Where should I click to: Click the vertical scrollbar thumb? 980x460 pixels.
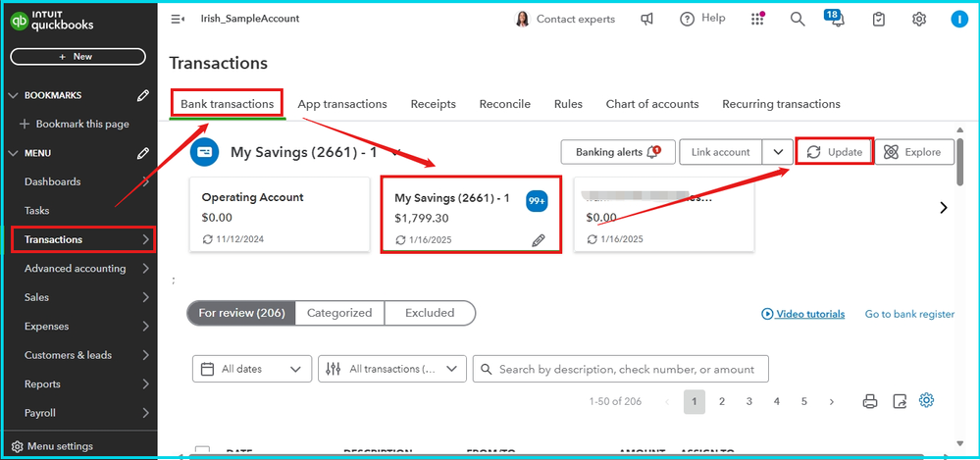pyautogui.click(x=960, y=161)
